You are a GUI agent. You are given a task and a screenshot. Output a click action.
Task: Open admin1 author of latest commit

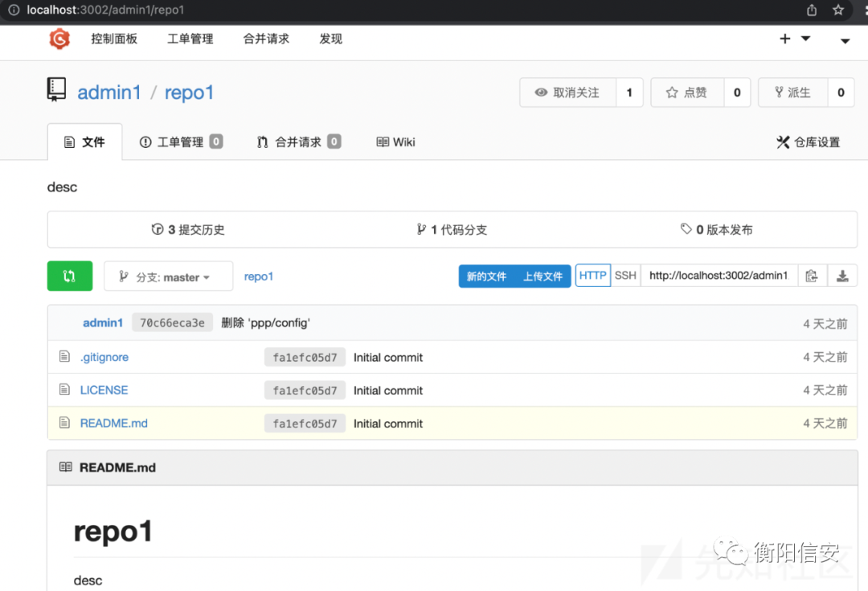pos(103,323)
